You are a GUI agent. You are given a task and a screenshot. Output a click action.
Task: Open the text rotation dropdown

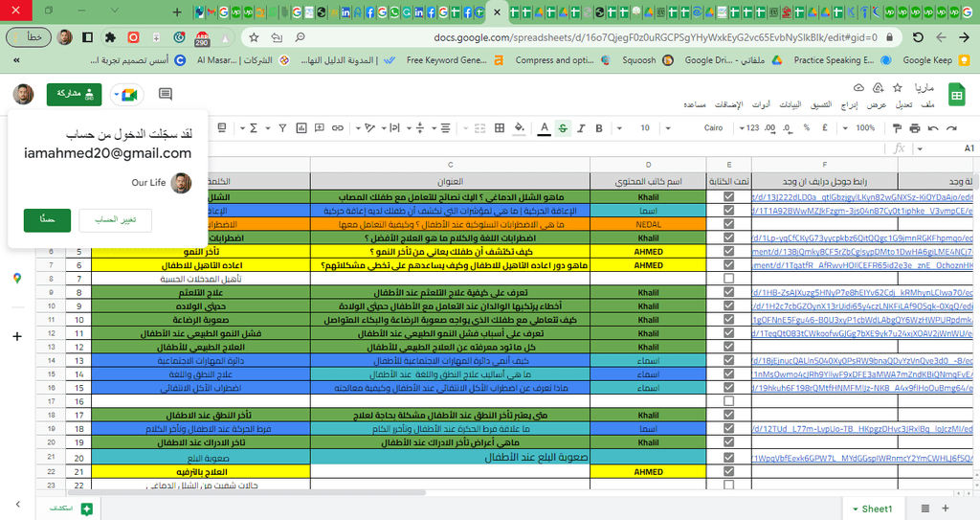click(x=367, y=128)
